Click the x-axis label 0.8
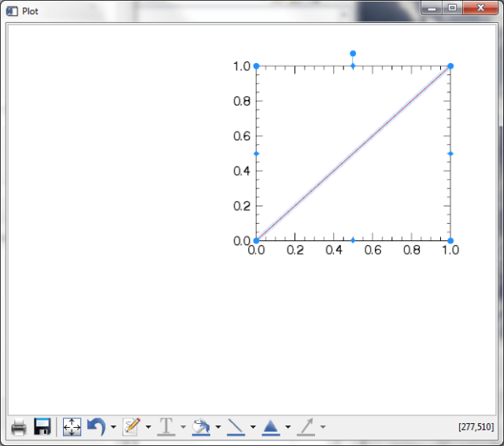The width and height of the screenshot is (504, 446). [412, 250]
